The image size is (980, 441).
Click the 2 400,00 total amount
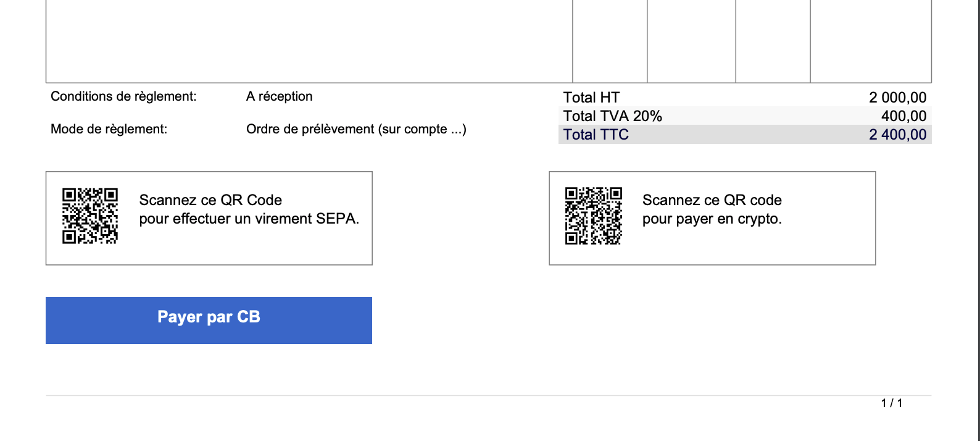click(x=898, y=135)
